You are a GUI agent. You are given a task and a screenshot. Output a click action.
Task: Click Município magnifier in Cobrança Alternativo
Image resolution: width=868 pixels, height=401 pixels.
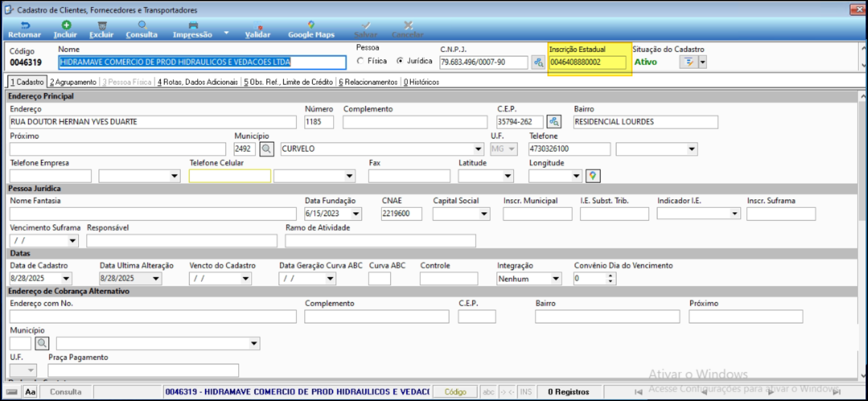pos(42,343)
